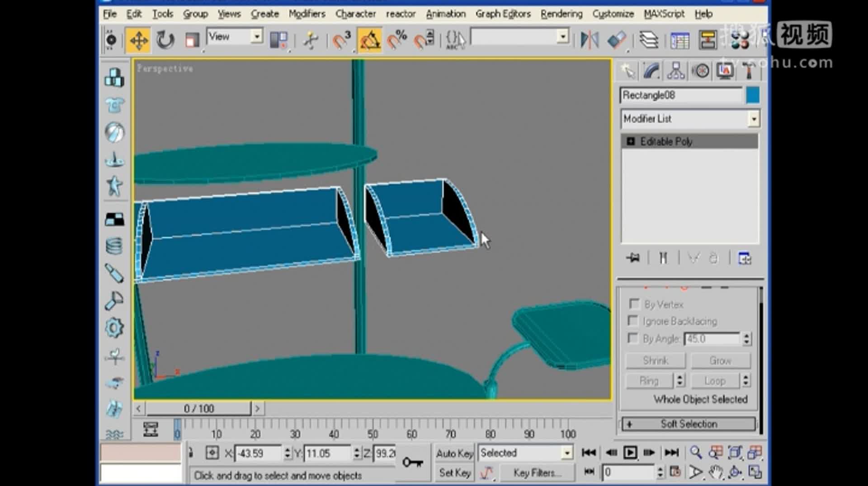Image resolution: width=868 pixels, height=486 pixels.
Task: Open the View coordinate system dropdown
Action: point(257,37)
